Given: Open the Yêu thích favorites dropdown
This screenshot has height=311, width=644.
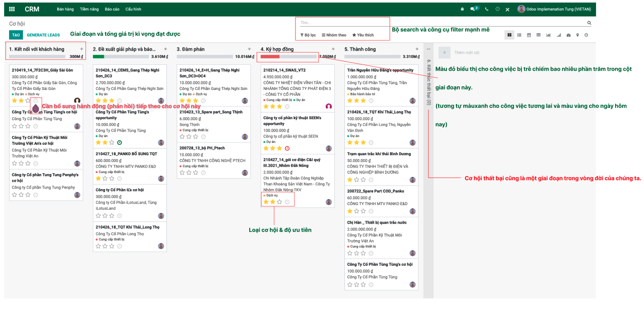Looking at the screenshot, I should tap(363, 35).
